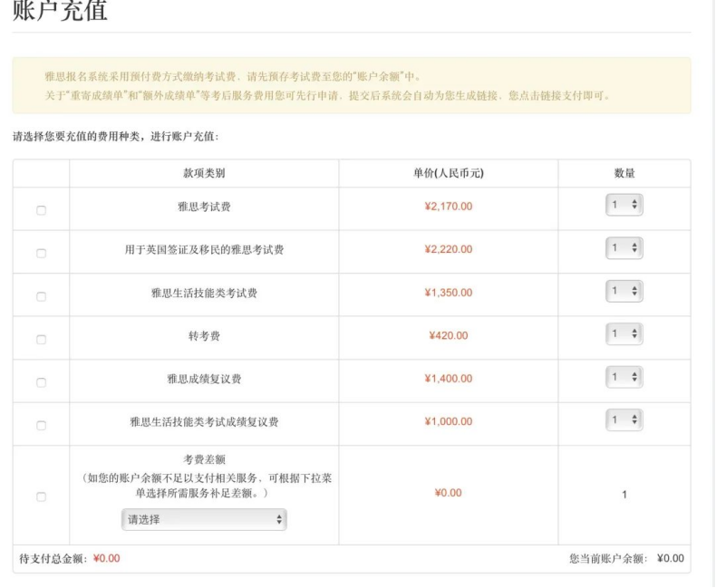This screenshot has width=716, height=588.
Task: Click the ¥1,400.00 price
Action: coord(449,379)
